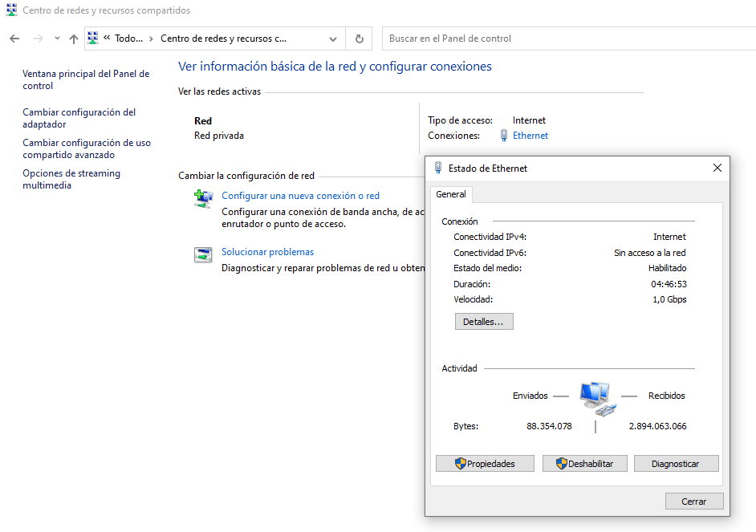Click the network activity computers icon

tap(595, 398)
